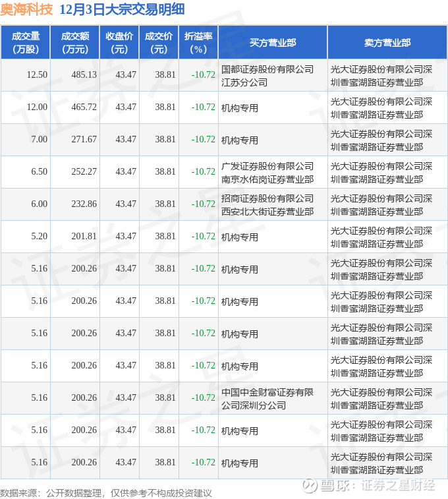
Task: Click the 收盘价(元) column header
Action: pyautogui.click(x=119, y=43)
